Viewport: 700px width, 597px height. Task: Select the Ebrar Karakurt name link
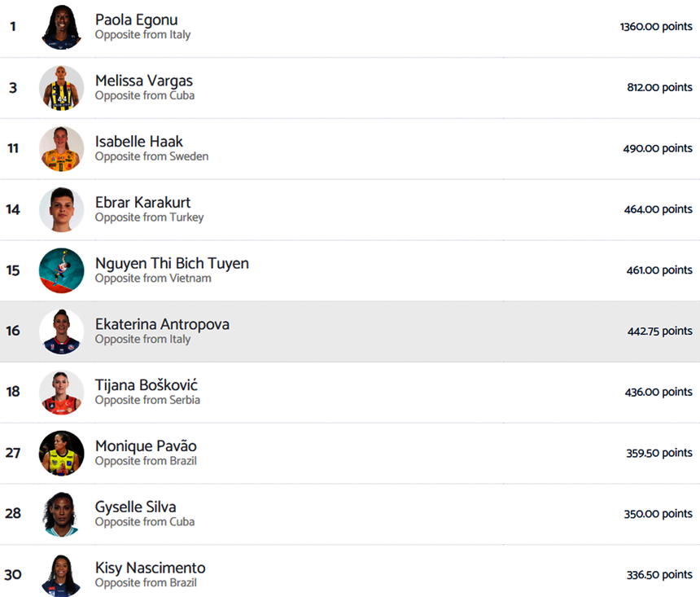(142, 202)
